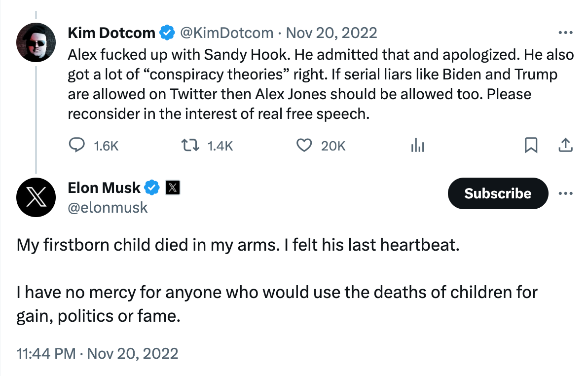Image resolution: width=588 pixels, height=376 pixels.
Task: Open the @KimDotcom handle link
Action: 226,33
